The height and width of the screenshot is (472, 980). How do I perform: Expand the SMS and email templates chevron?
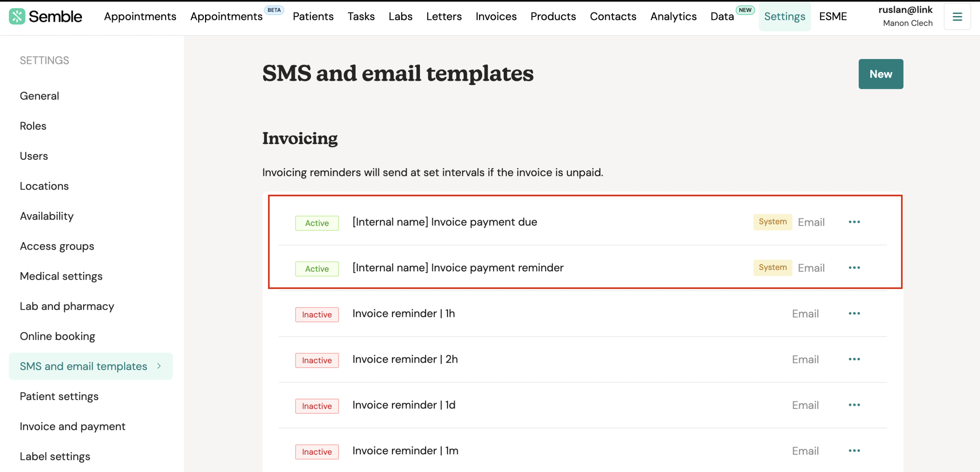point(159,366)
